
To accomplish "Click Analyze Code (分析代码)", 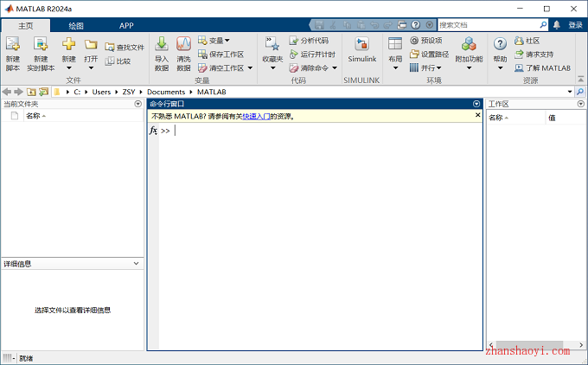I will pos(309,41).
